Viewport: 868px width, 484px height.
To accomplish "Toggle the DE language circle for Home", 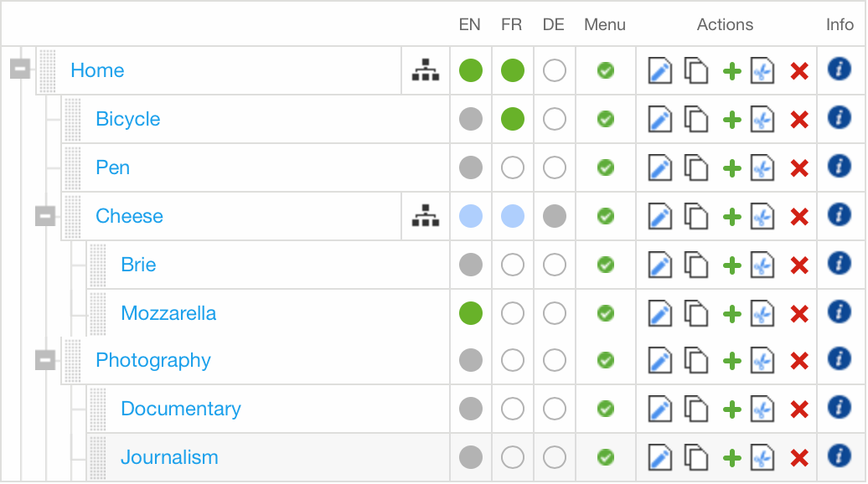I will pyautogui.click(x=554, y=71).
